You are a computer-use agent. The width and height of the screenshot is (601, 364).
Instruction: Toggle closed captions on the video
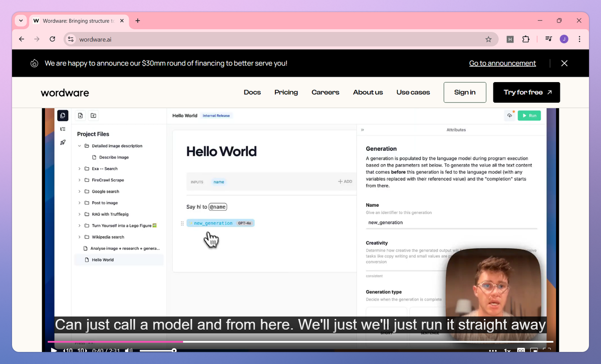(x=521, y=350)
